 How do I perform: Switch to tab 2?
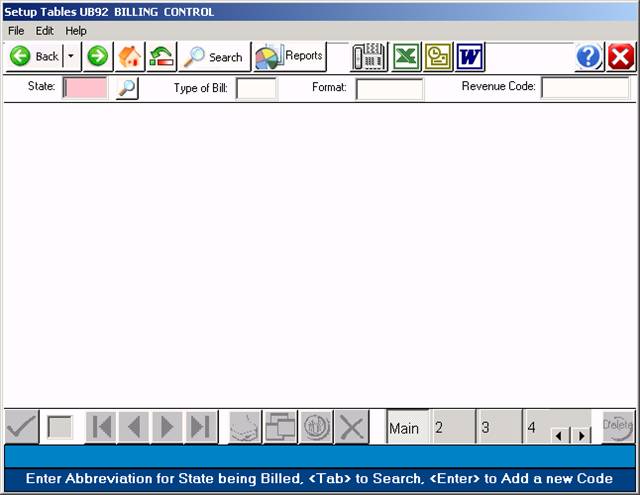pyautogui.click(x=452, y=427)
